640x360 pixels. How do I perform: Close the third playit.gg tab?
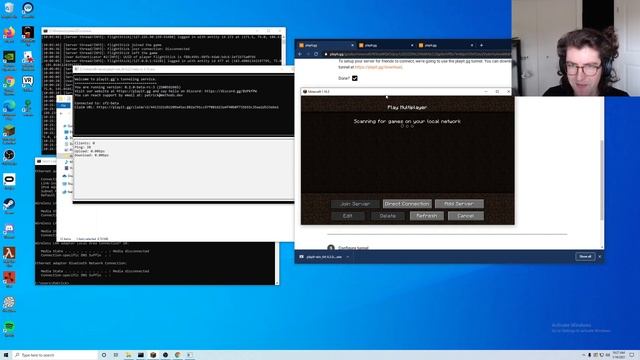coord(472,45)
